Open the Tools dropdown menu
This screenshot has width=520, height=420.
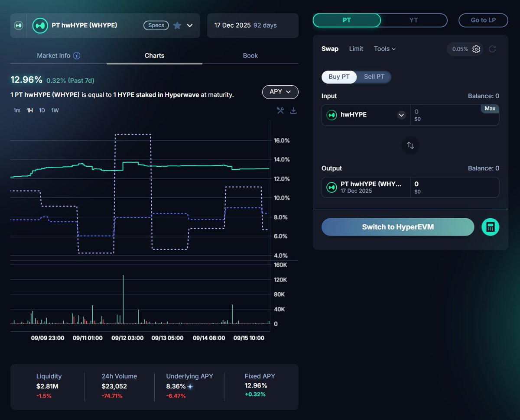tap(385, 49)
